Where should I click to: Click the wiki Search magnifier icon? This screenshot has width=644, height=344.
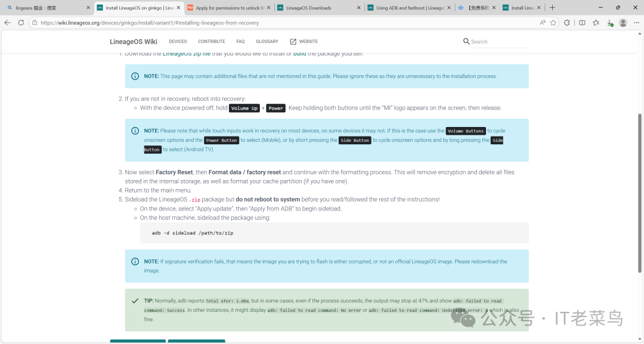click(x=466, y=41)
